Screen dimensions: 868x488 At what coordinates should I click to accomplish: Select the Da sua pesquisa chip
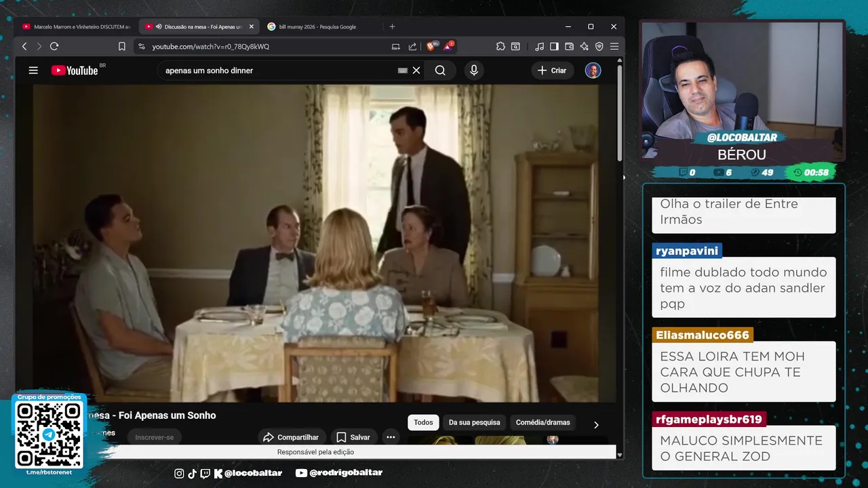pos(474,422)
